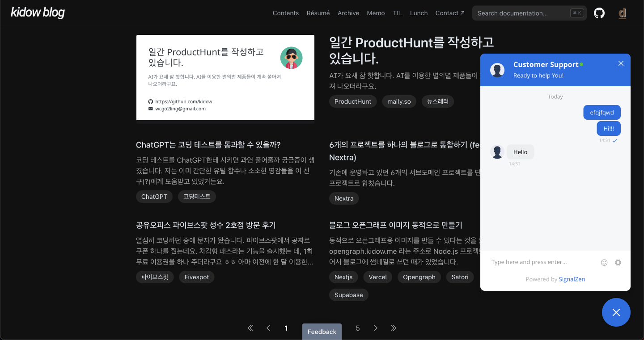
Task: Click the agent avatar beside Hello message
Action: pyautogui.click(x=497, y=152)
